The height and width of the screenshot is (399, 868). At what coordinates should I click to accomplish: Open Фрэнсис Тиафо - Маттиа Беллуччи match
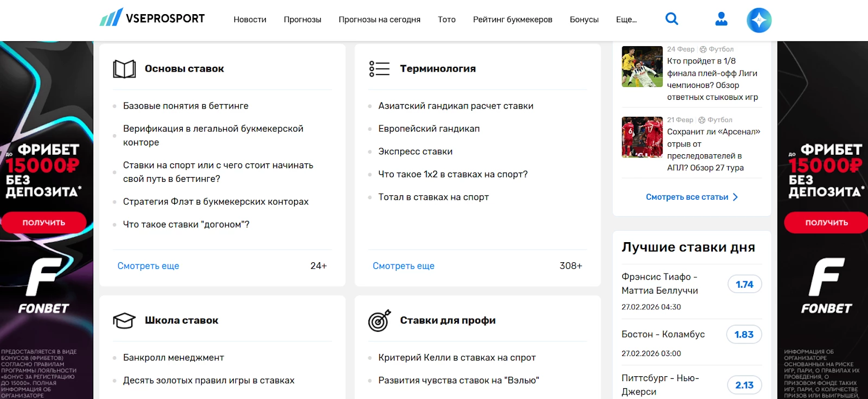pyautogui.click(x=660, y=284)
